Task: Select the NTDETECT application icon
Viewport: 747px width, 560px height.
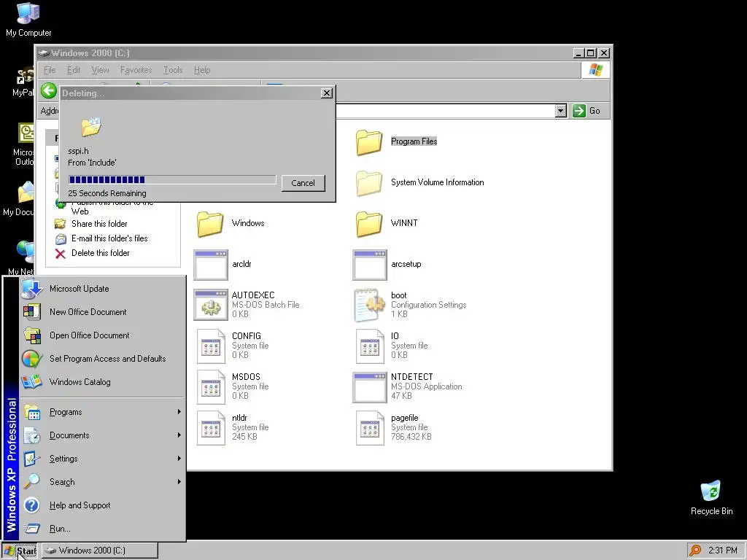Action: (x=370, y=387)
